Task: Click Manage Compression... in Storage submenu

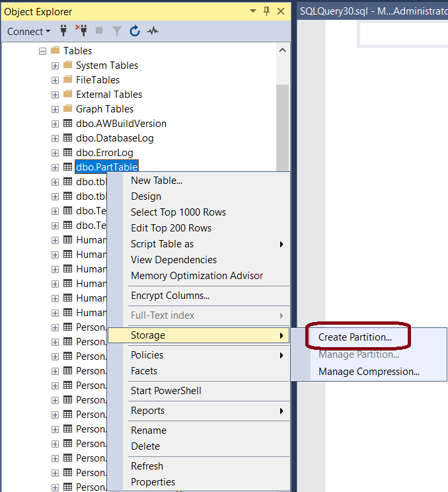Action: [369, 372]
